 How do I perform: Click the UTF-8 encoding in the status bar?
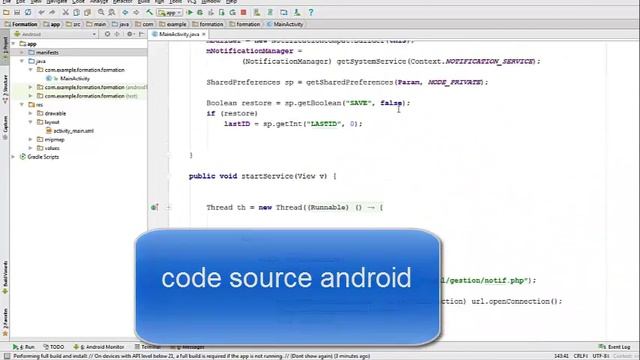tap(601, 356)
